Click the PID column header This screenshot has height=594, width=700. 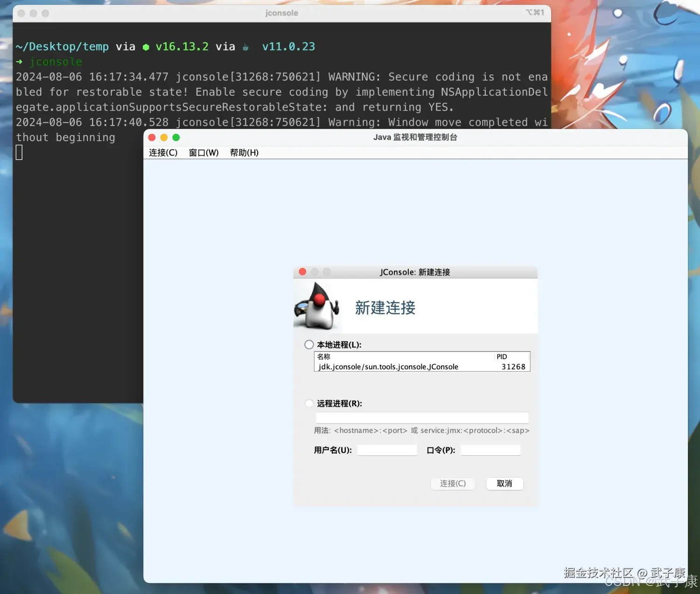tap(502, 356)
